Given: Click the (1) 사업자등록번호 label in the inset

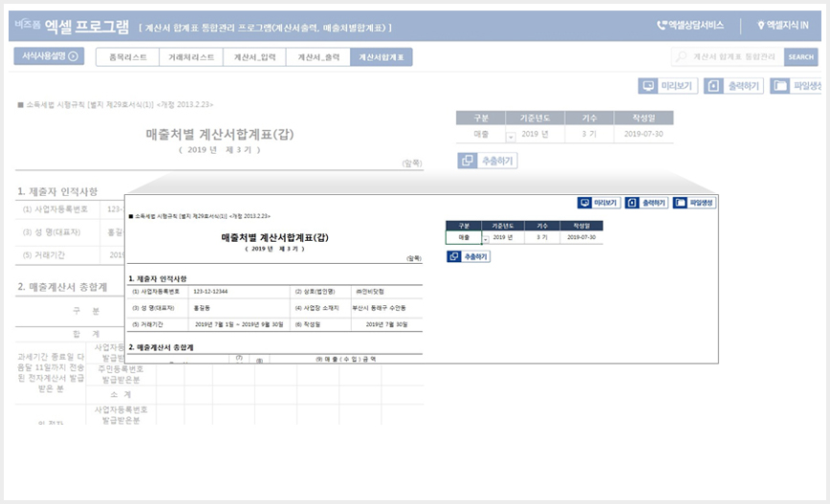Looking at the screenshot, I should tap(156, 292).
